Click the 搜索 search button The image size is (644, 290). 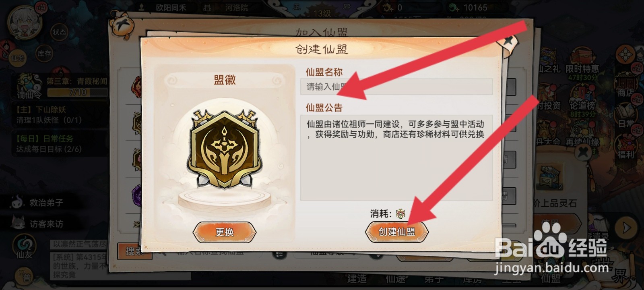pos(134,251)
